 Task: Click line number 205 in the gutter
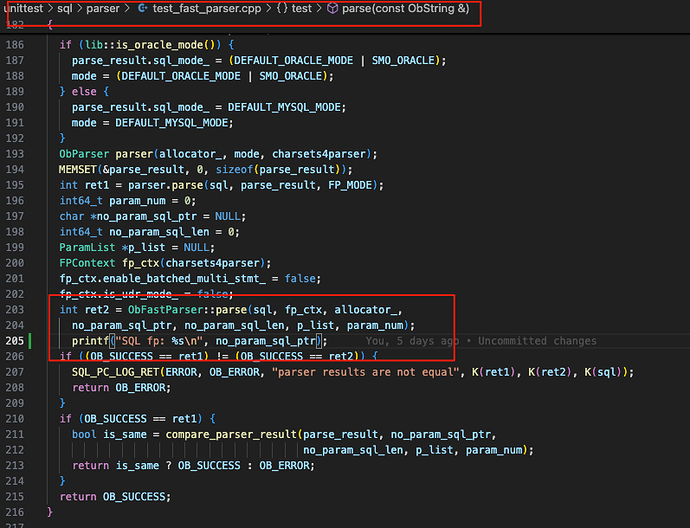[x=14, y=341]
